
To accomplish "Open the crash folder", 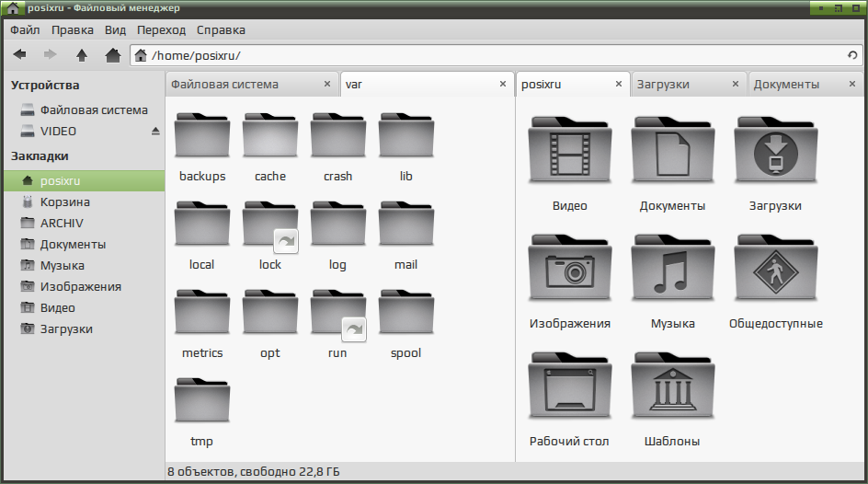I will [337, 135].
